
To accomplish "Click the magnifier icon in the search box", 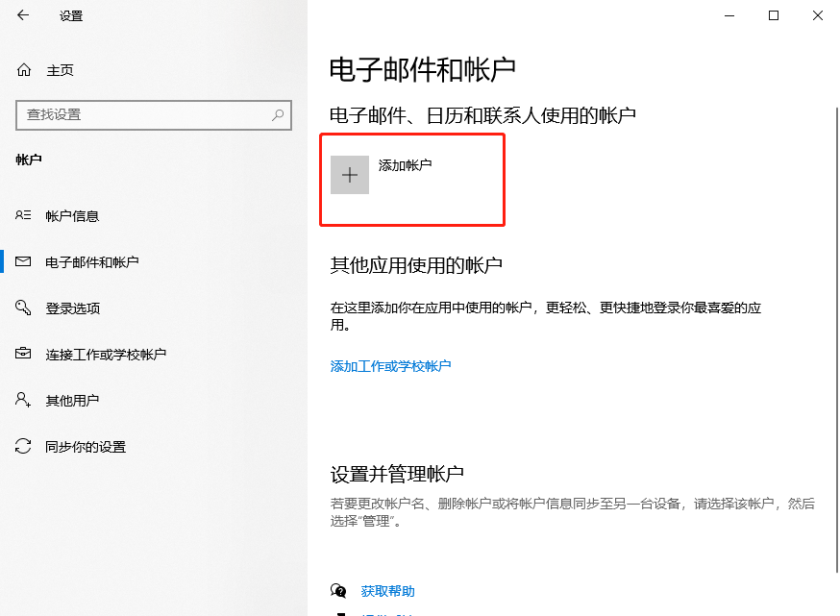I will click(278, 115).
